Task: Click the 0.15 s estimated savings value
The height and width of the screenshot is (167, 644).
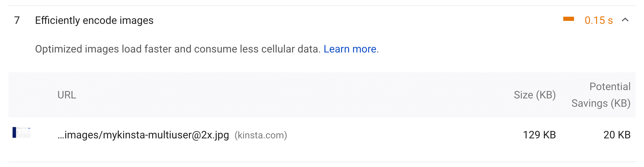Action: (x=599, y=20)
